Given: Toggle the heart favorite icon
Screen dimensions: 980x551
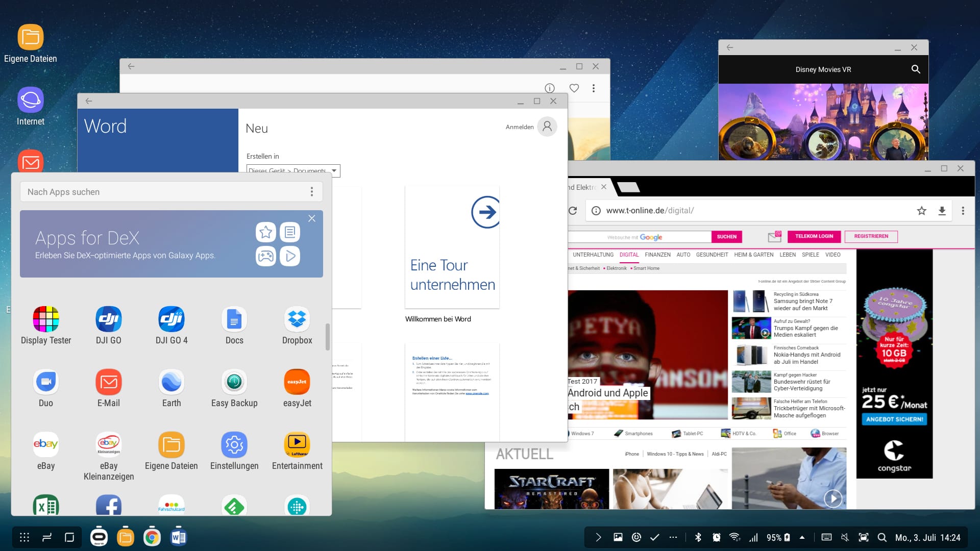Looking at the screenshot, I should pos(574,88).
